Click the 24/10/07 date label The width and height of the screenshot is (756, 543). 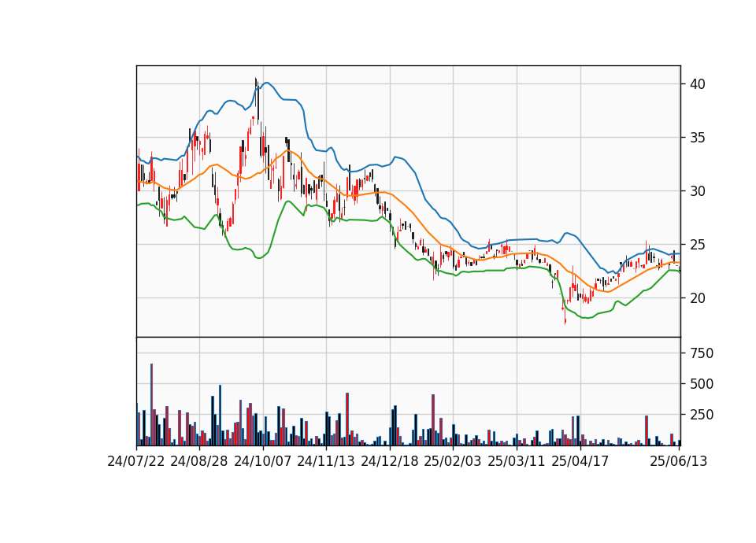click(263, 461)
